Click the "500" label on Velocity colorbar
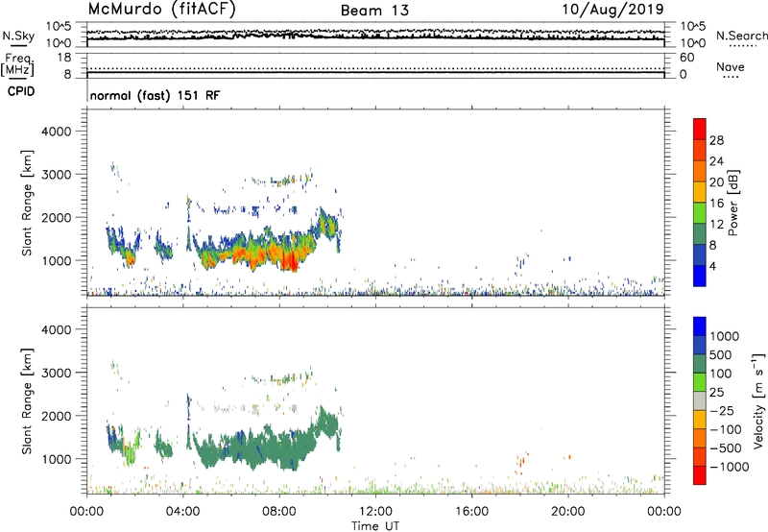Screen dimensions: 768x532 pos(721,354)
